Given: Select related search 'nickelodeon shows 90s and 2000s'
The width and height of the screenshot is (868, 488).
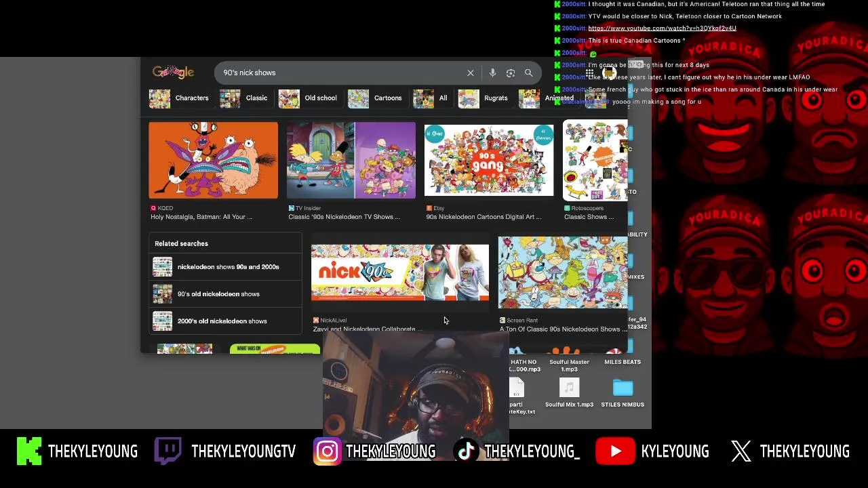Looking at the screenshot, I should pos(225,267).
